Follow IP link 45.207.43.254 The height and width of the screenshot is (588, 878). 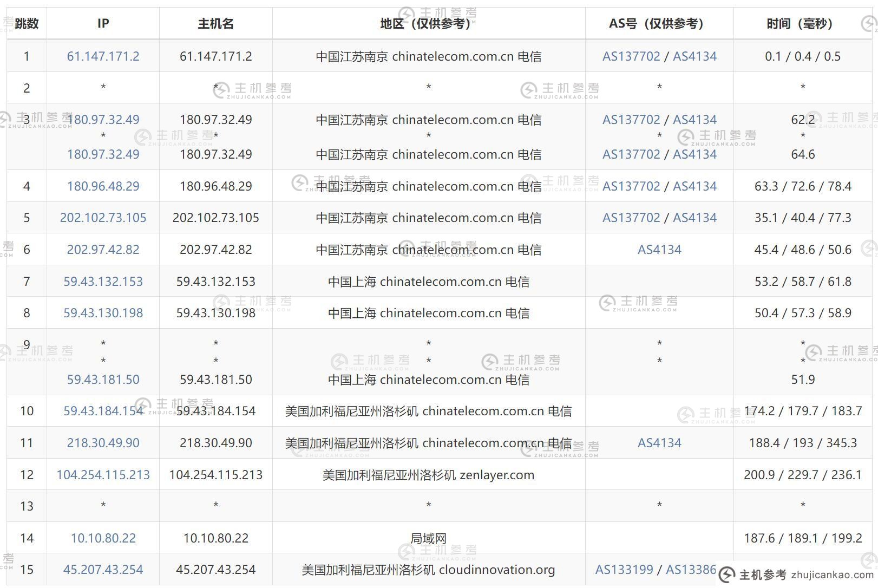[x=103, y=570]
